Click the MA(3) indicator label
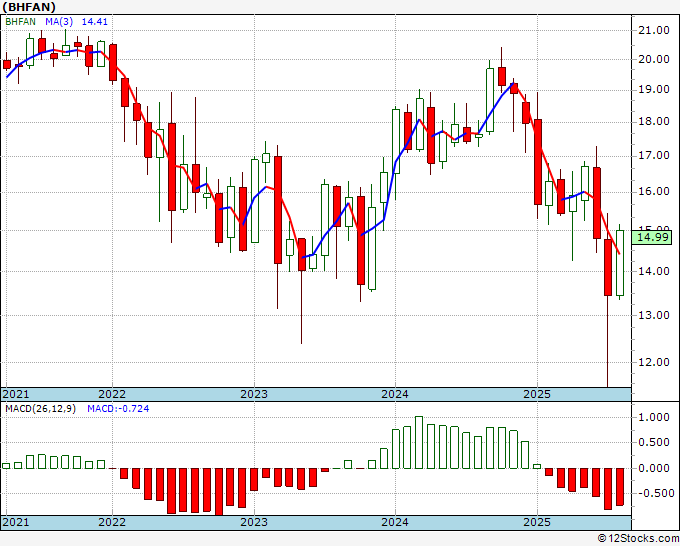Viewport: 680px width, 546px height. pos(59,21)
